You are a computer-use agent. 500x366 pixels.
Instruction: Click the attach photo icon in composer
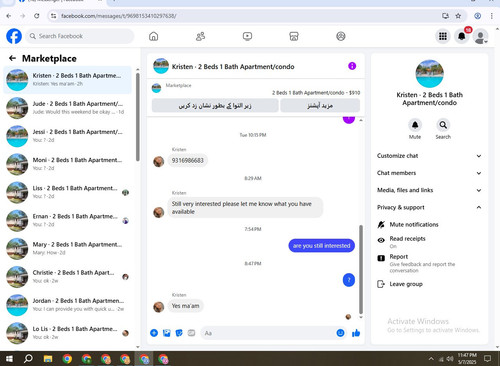click(x=167, y=333)
